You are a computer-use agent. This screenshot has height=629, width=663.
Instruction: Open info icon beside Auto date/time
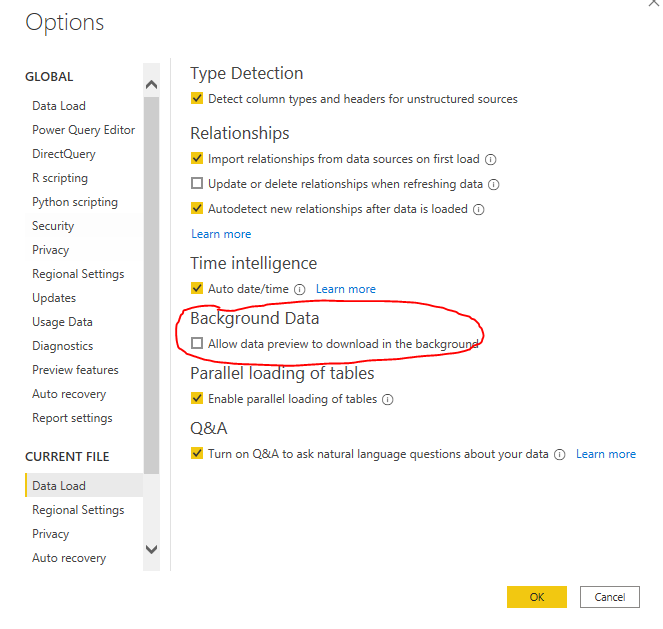point(299,290)
